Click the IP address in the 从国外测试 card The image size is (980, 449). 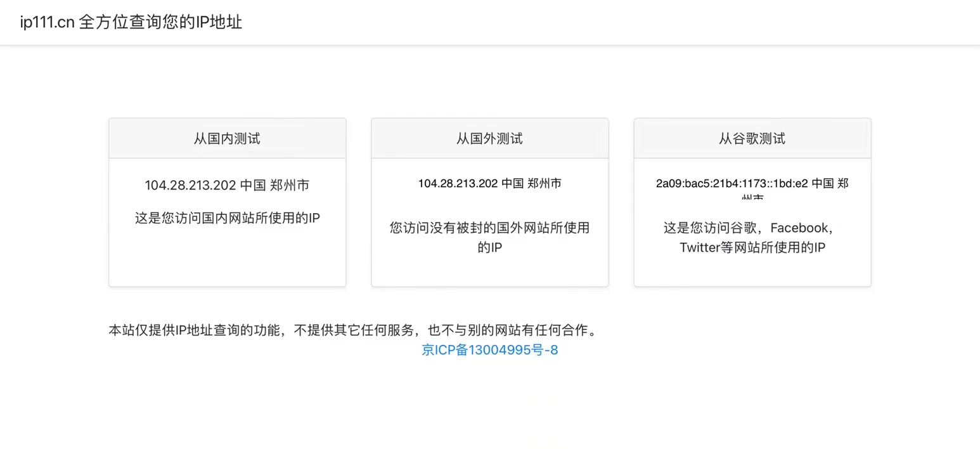click(x=458, y=184)
